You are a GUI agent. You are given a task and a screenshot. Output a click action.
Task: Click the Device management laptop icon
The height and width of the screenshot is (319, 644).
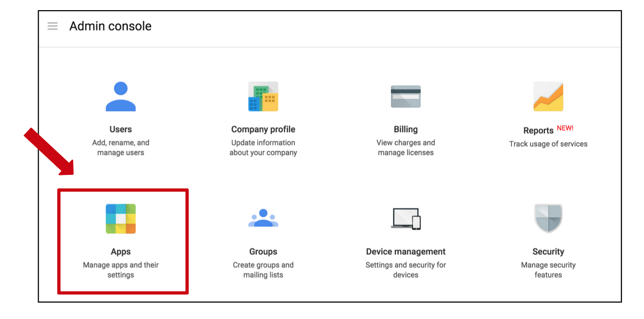tap(406, 219)
